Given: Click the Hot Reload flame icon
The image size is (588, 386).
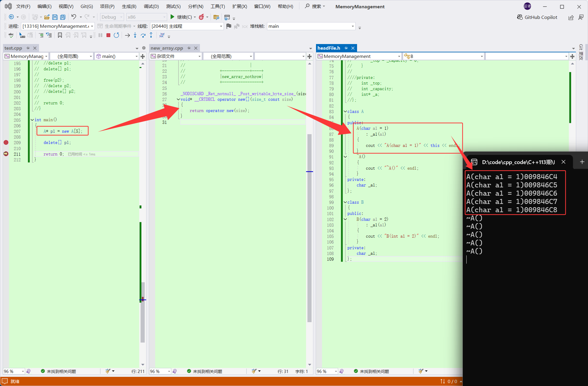Looking at the screenshot, I should [x=201, y=17].
